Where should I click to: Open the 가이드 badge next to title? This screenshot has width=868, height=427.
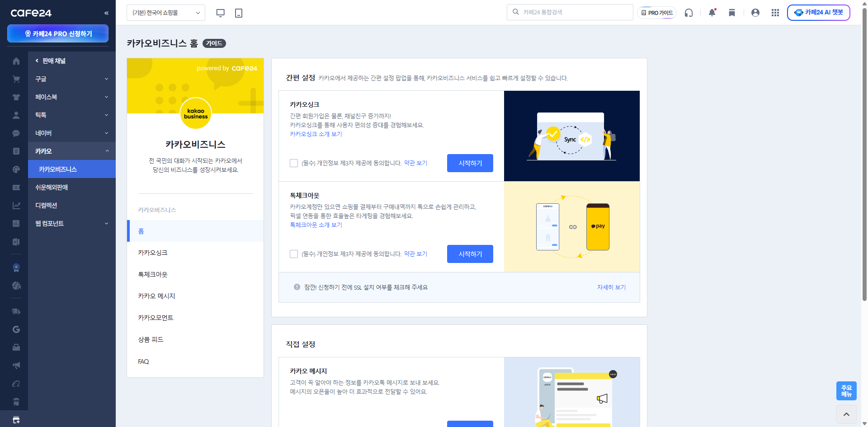[x=214, y=43]
